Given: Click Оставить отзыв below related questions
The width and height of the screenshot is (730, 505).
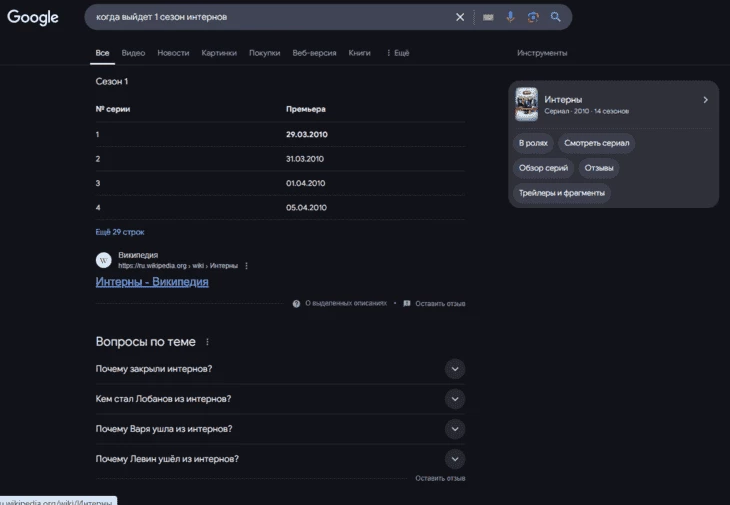Looking at the screenshot, I should (440, 478).
